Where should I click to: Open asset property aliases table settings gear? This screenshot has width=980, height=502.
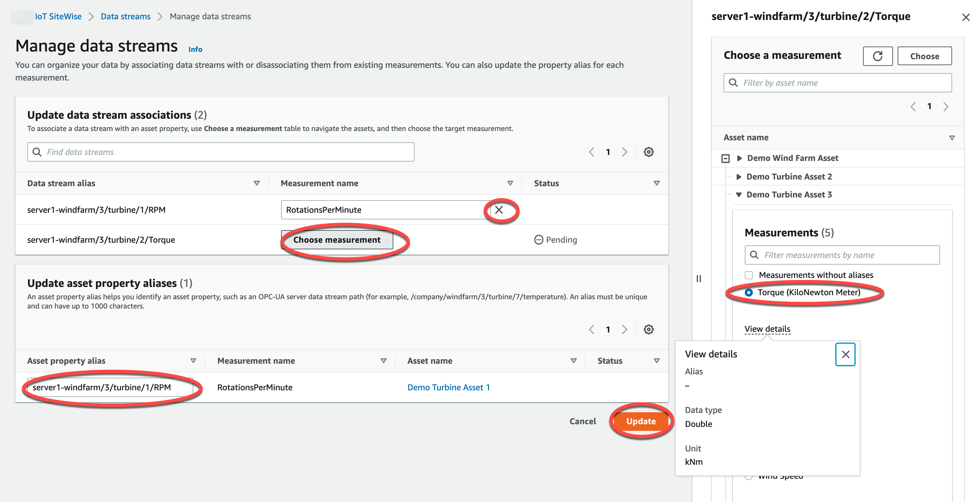(648, 329)
